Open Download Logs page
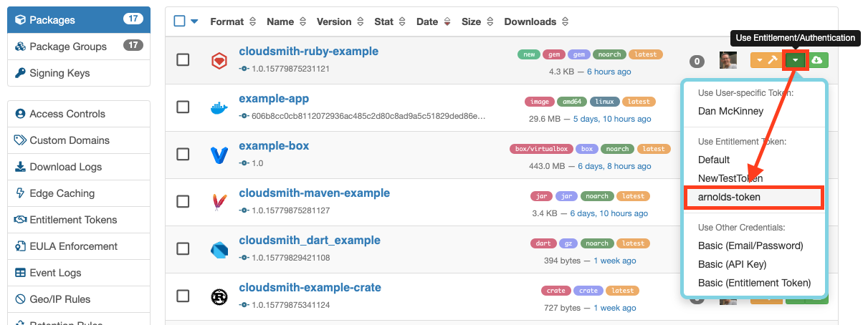Image resolution: width=868 pixels, height=325 pixels. (x=79, y=167)
